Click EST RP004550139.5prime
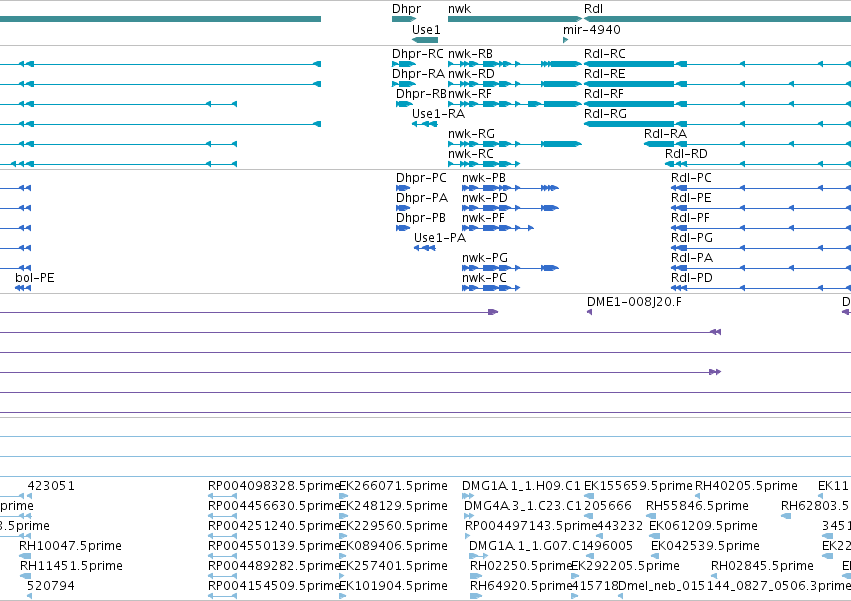 (273, 546)
